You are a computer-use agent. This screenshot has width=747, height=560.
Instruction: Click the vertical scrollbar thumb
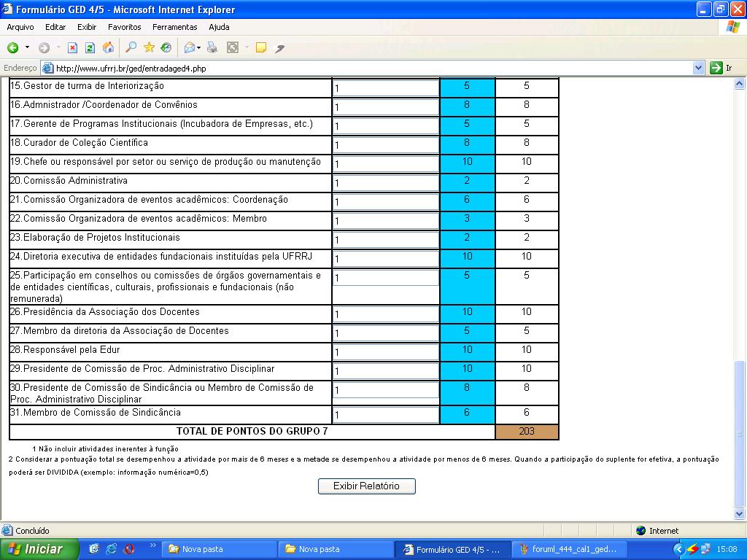[740, 433]
